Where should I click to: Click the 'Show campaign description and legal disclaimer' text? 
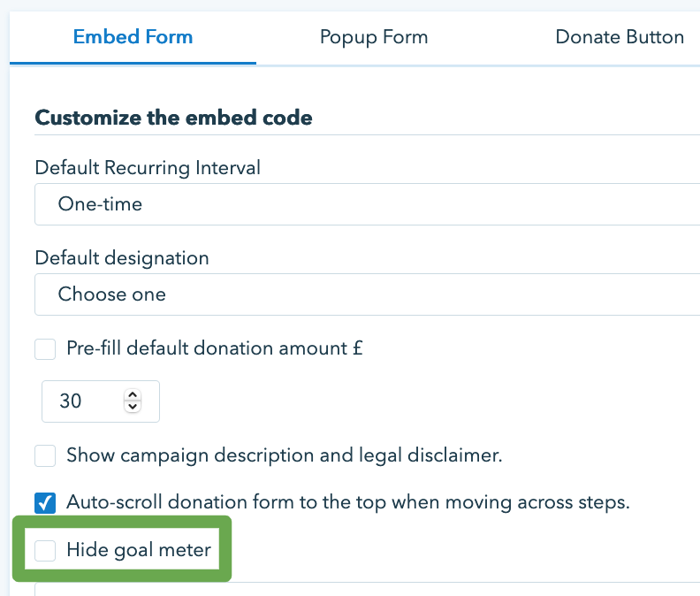284,456
